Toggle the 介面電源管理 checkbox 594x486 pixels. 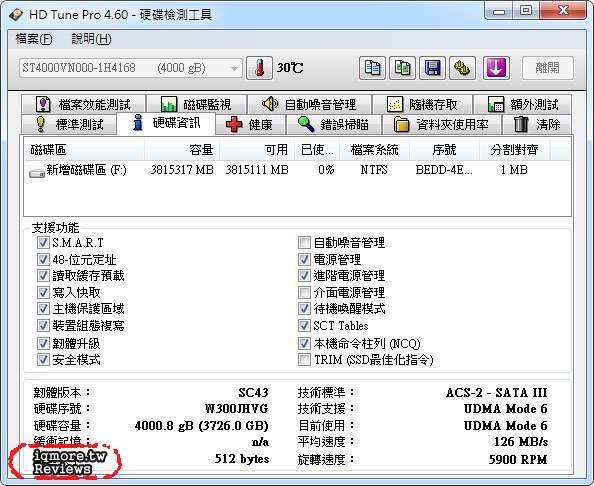click(304, 292)
